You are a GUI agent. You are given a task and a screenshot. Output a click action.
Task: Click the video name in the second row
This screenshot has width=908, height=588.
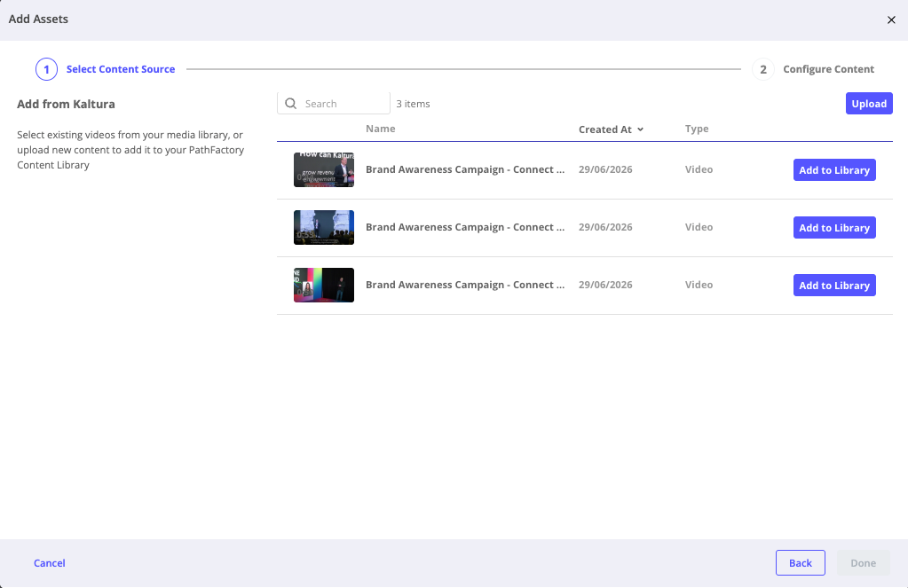click(x=465, y=227)
